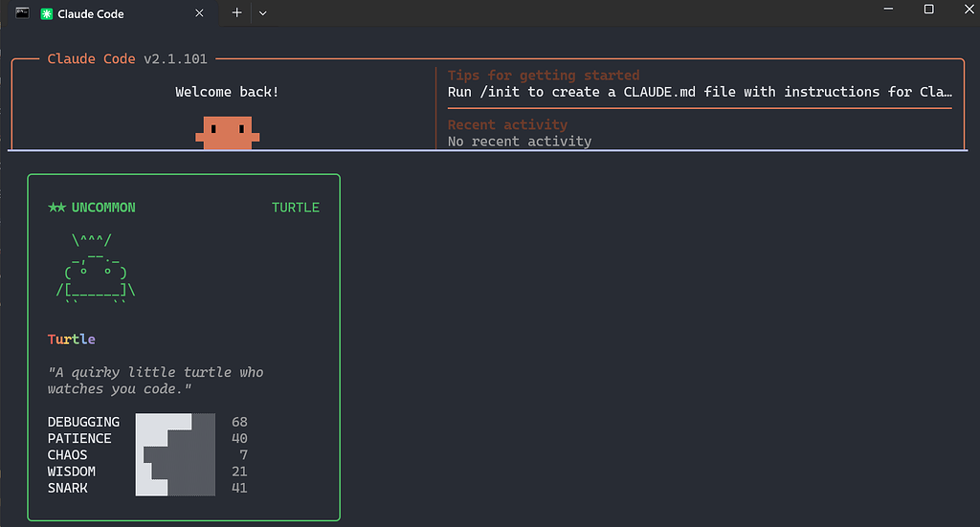Click the Run /init tip text
This screenshot has width=980, height=527.
coord(700,92)
